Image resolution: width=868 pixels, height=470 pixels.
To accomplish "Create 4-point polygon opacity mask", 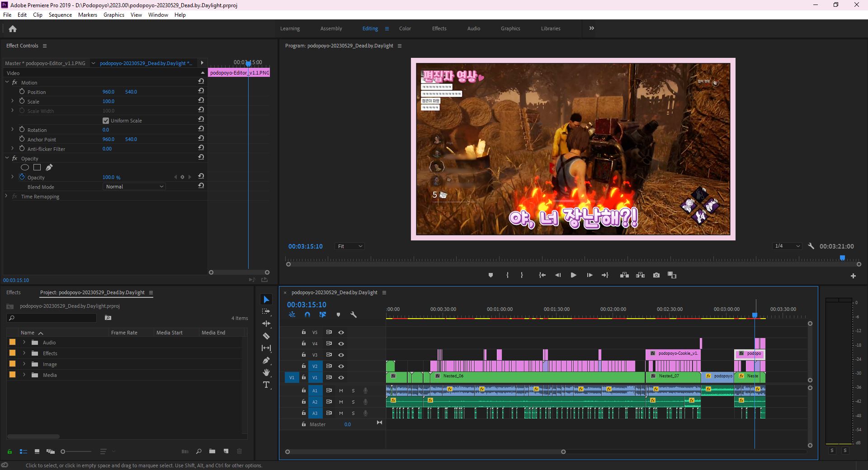I will pyautogui.click(x=37, y=167).
